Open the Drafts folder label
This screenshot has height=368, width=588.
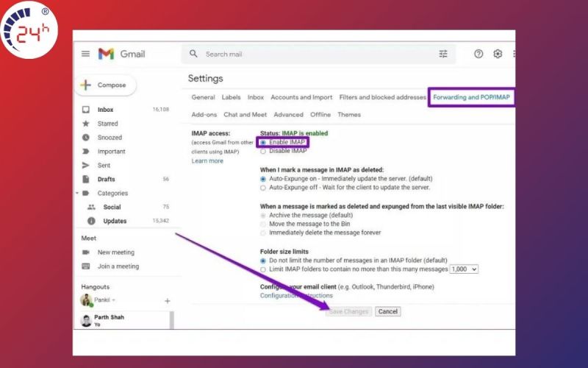[x=106, y=179]
